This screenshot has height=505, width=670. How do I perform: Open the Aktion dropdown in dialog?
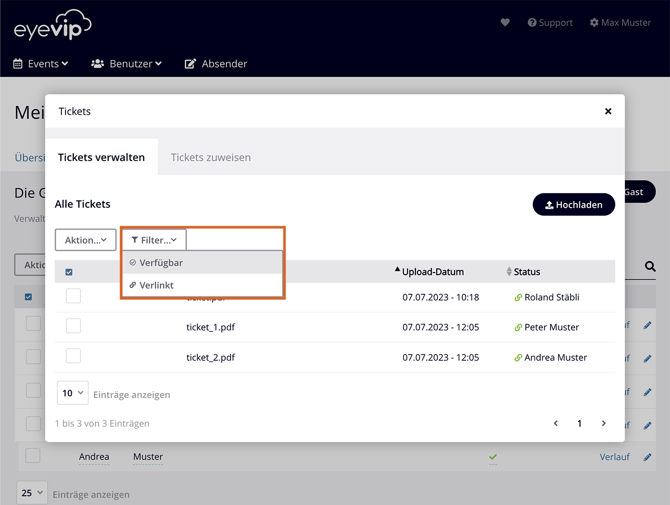pos(85,240)
